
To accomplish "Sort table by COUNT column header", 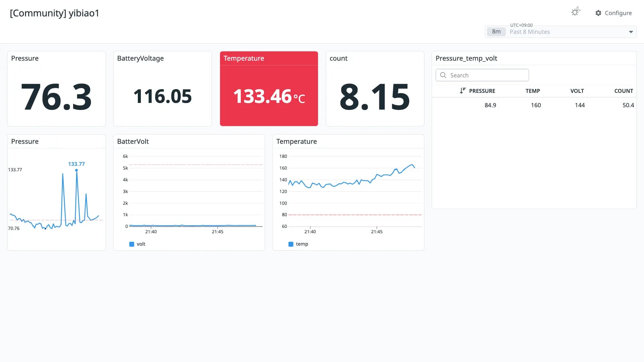I will (x=624, y=91).
